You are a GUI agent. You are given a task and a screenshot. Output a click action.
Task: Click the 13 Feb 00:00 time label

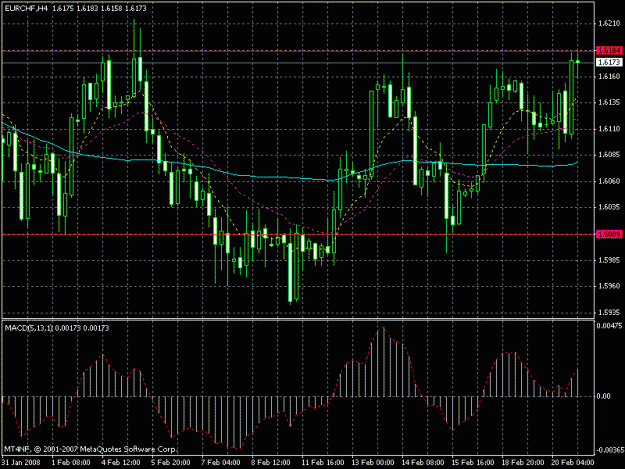[373, 462]
